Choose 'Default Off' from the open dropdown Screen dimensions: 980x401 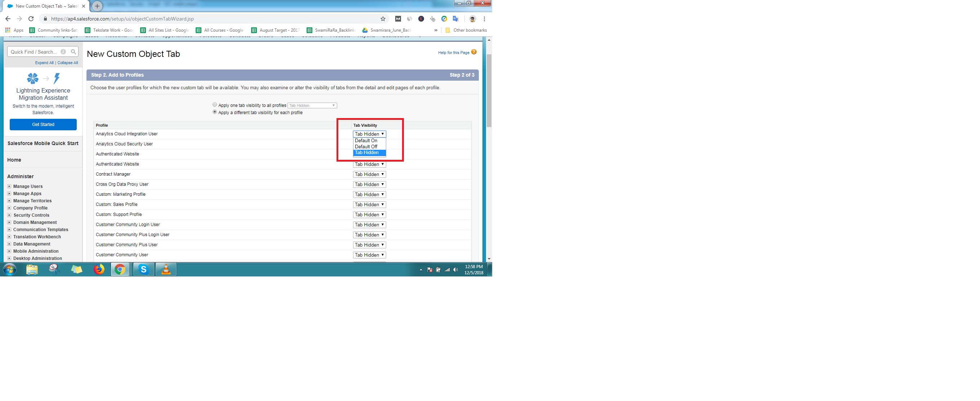coord(369,147)
